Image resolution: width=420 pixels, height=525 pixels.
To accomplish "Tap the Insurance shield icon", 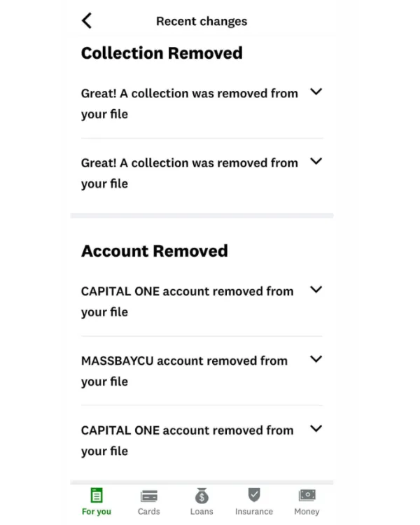I will tap(254, 495).
